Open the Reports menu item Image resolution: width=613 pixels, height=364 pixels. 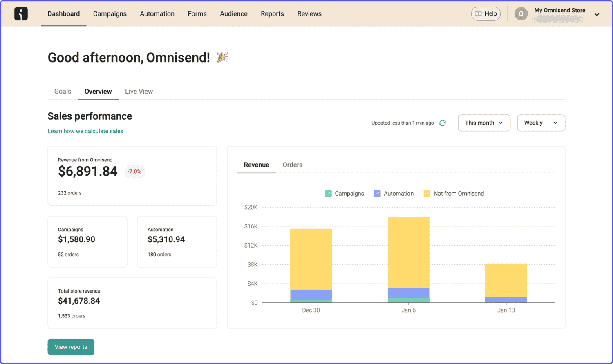tap(272, 14)
